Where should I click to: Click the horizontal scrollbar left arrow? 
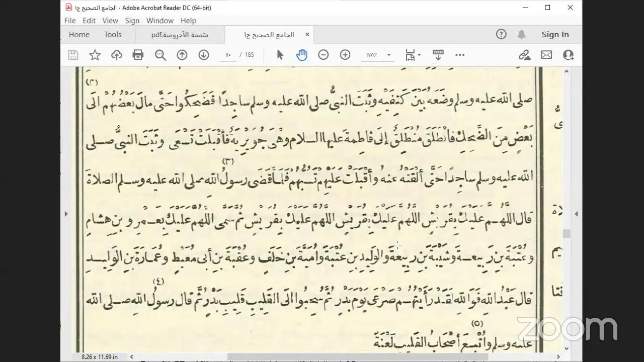click(x=132, y=357)
